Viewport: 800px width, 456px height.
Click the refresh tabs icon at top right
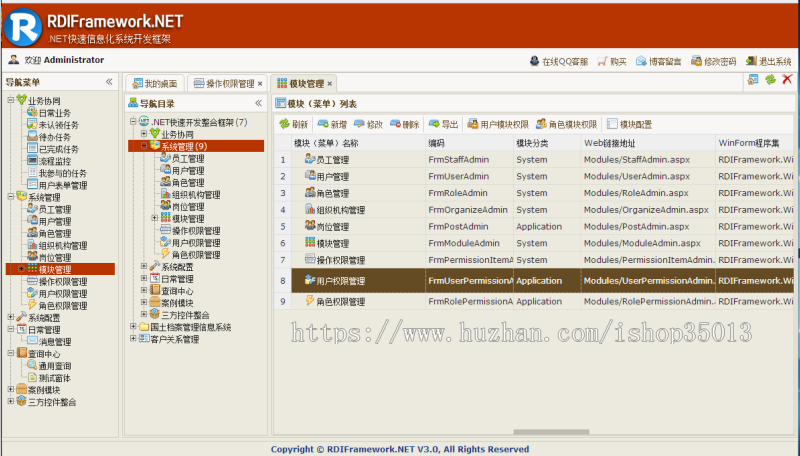(x=770, y=79)
